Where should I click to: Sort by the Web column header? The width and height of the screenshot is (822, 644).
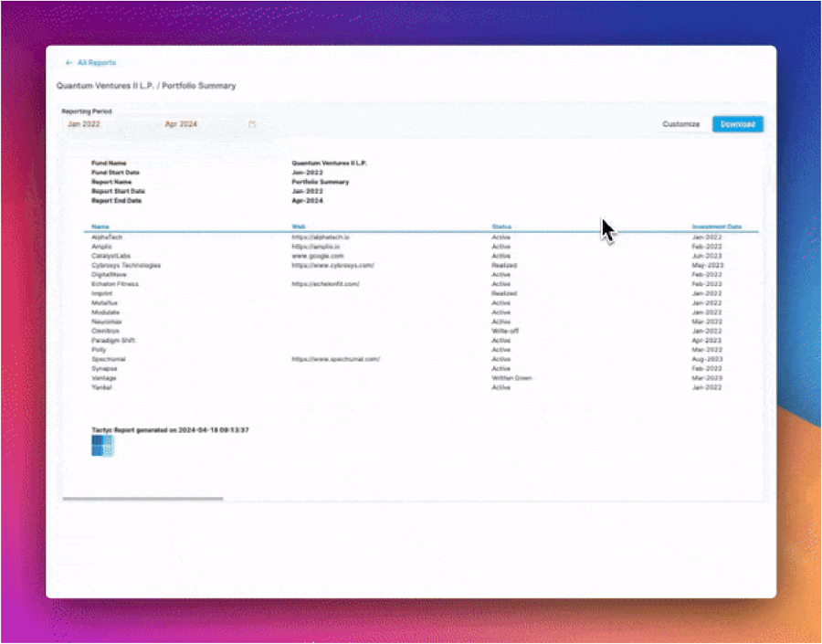click(x=299, y=227)
